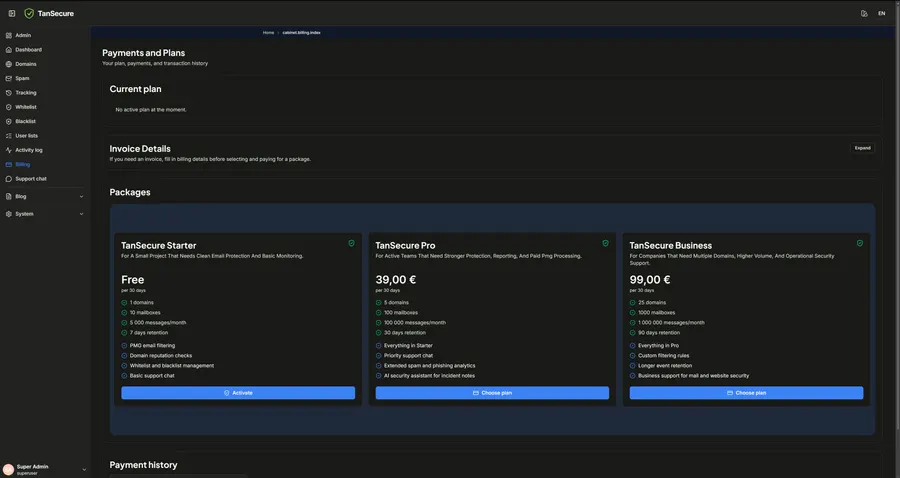Click the "39,00 €" price
Viewport: 900px width, 478px height.
pos(395,280)
